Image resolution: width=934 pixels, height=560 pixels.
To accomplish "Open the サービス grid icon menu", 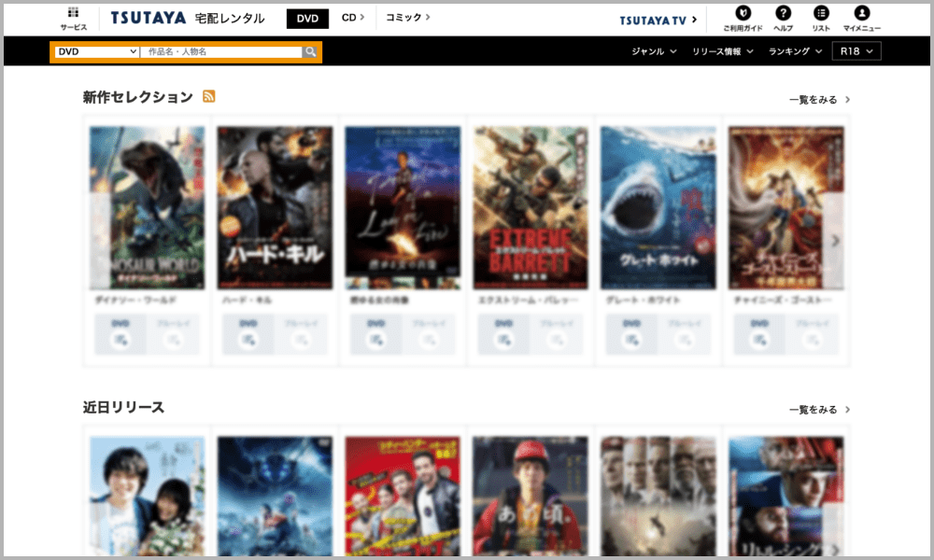I will coord(73,13).
